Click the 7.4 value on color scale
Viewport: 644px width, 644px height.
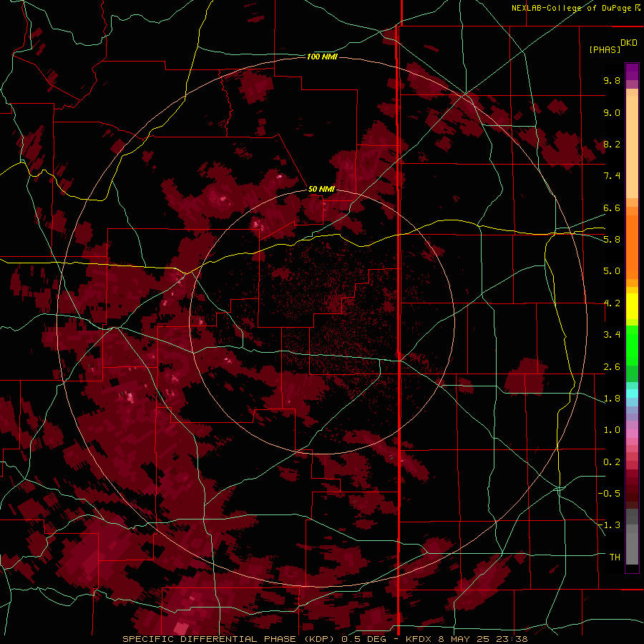pos(612,176)
